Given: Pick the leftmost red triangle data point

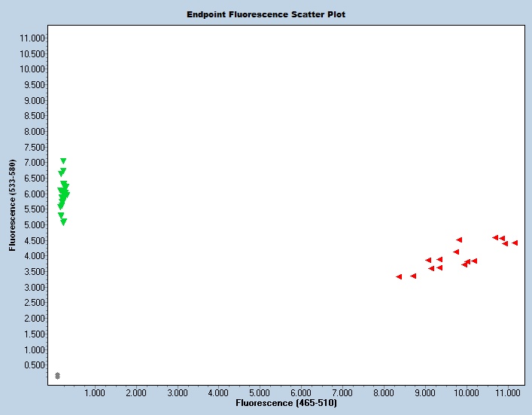Looking at the screenshot, I should coord(399,276).
